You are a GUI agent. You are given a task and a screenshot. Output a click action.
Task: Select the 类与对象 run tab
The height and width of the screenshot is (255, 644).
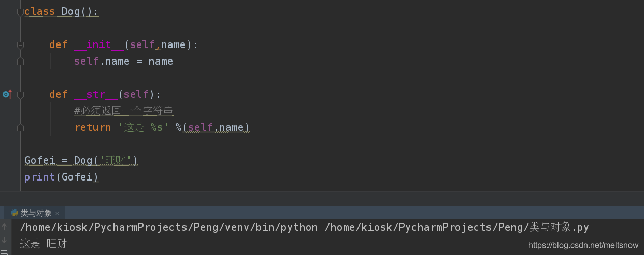tap(36, 213)
